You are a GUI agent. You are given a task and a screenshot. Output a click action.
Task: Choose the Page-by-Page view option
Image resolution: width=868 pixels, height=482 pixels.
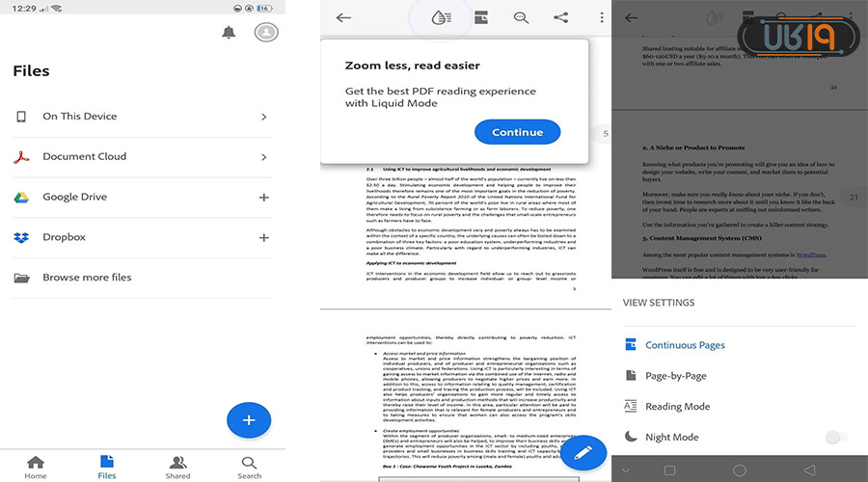pos(675,376)
